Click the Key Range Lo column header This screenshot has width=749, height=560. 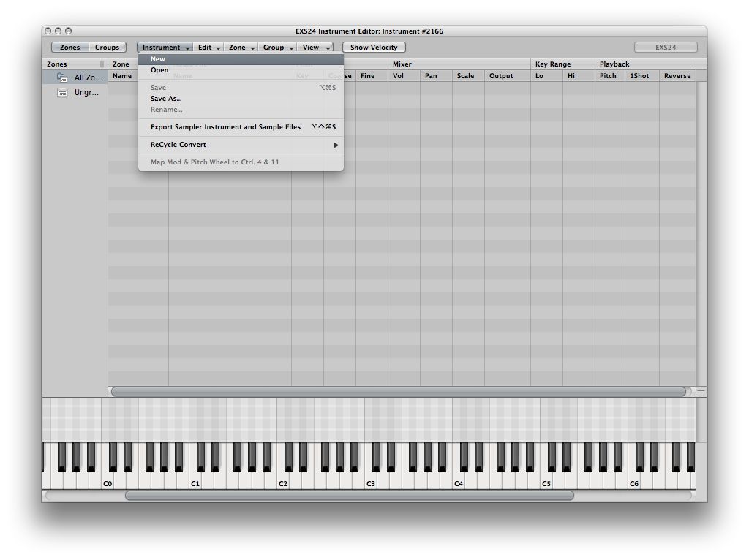click(546, 76)
